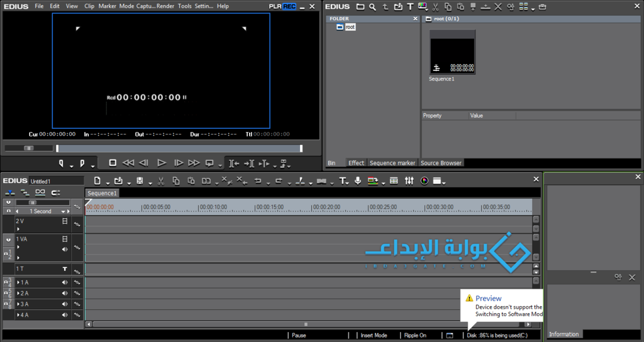This screenshot has height=342, width=644.
Task: Click the Voice Over microphone icon
Action: (x=358, y=181)
